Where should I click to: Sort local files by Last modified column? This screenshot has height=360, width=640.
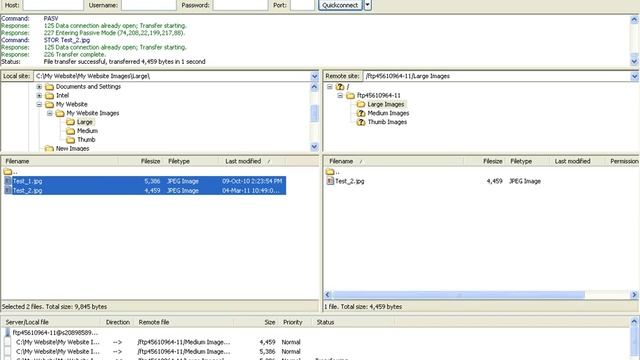coord(252,161)
